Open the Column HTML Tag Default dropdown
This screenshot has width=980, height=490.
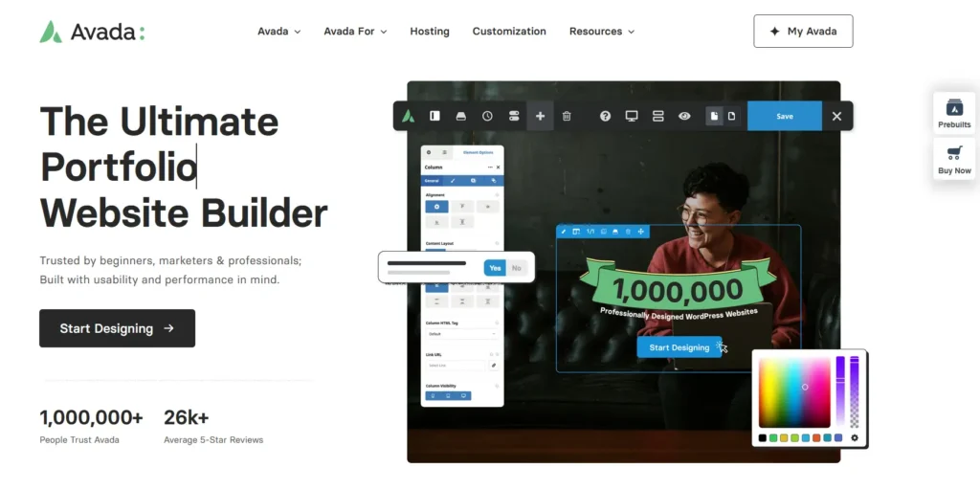pos(461,334)
